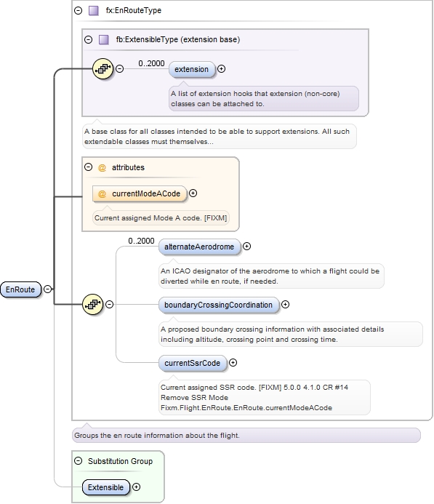This screenshot has width=434, height=504.
Task: Click the @ icon inside currentModeACode
Action: 102,194
